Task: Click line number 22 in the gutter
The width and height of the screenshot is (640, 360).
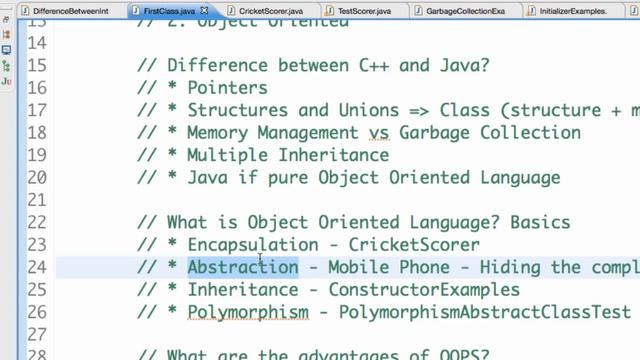Action: pos(37,222)
